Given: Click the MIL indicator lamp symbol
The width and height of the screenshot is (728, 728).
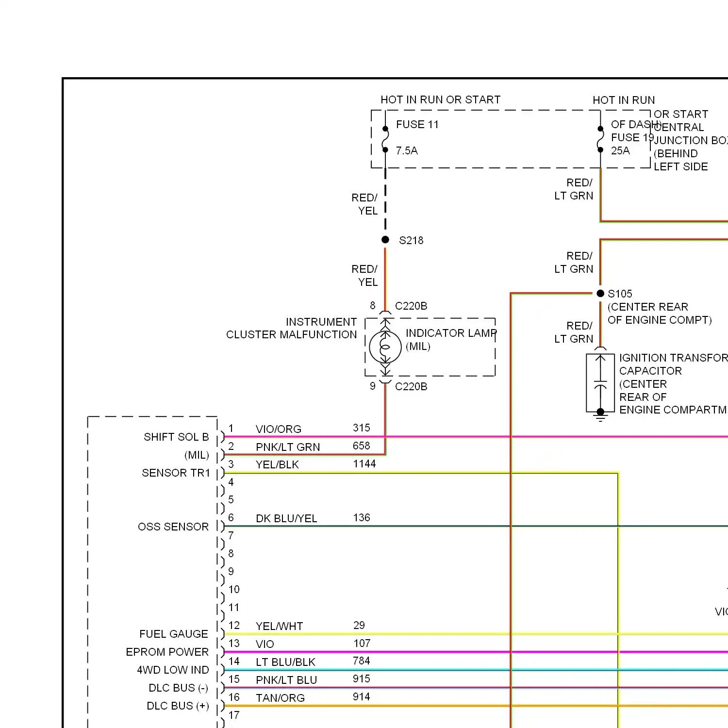Looking at the screenshot, I should coord(385,347).
